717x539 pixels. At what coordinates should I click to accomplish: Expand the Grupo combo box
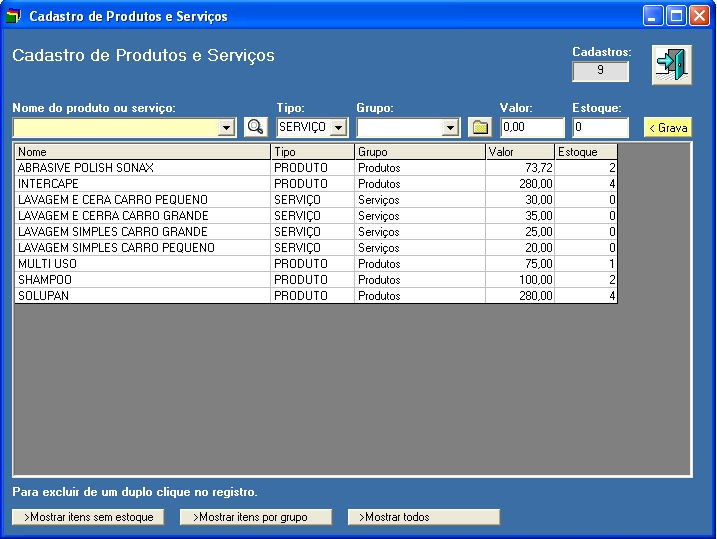coord(450,128)
